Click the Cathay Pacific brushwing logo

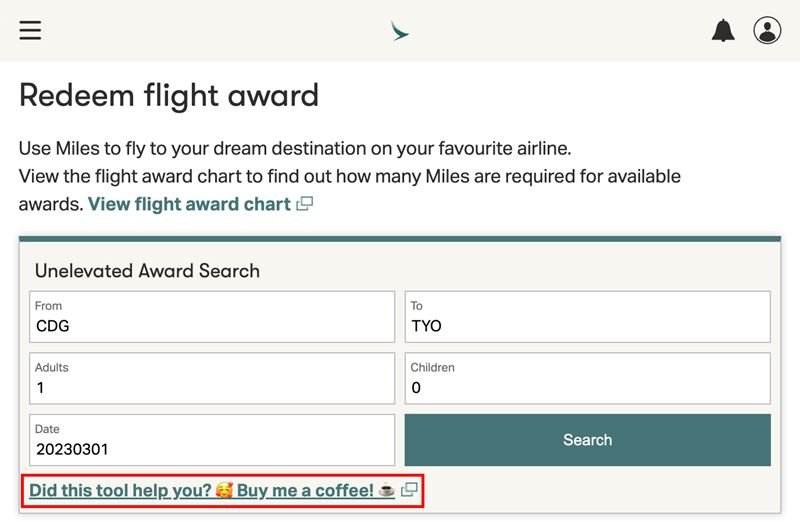point(399,31)
